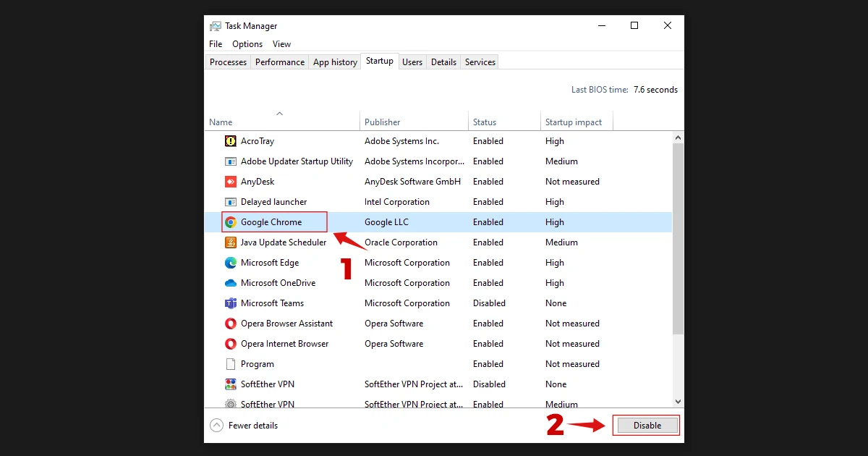The width and height of the screenshot is (868, 456).
Task: Open the View menu
Action: pos(282,44)
